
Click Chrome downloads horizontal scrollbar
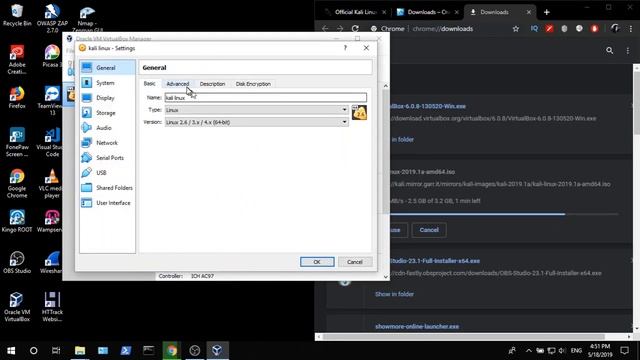(464, 337)
